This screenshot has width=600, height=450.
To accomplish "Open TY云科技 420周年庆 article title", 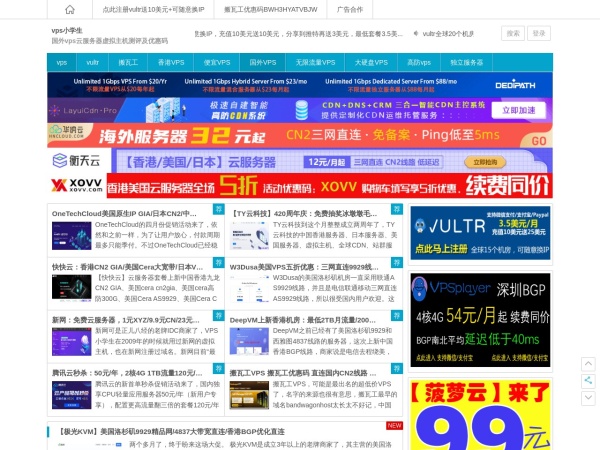I will click(x=303, y=214).
